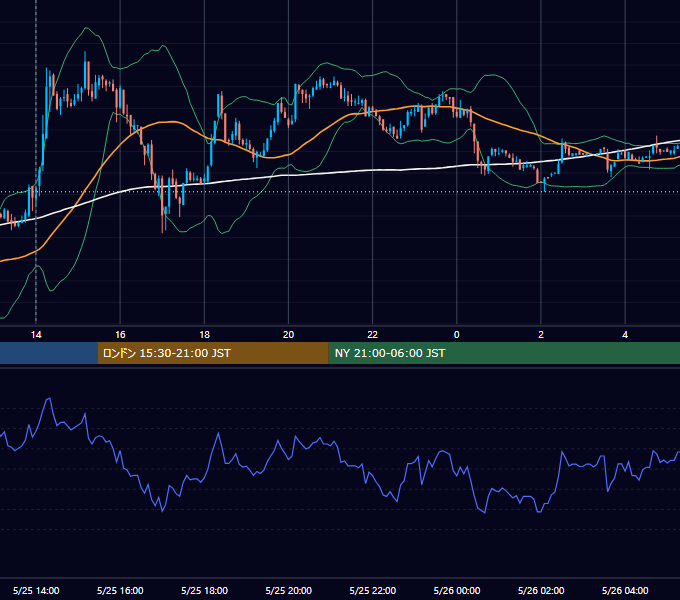Click the 5/25 20:00 date label
This screenshot has height=600, width=680.
coord(288,590)
